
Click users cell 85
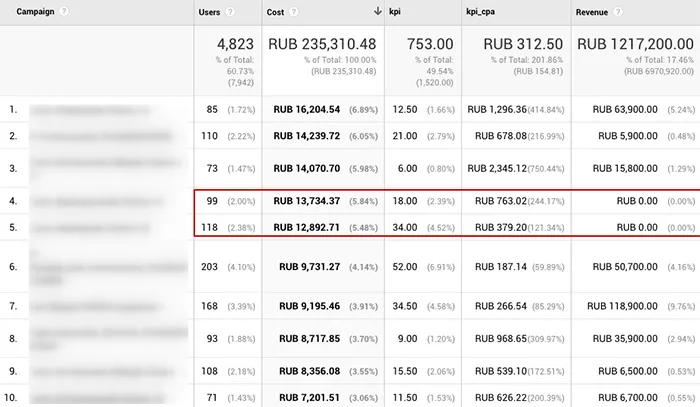[212, 110]
